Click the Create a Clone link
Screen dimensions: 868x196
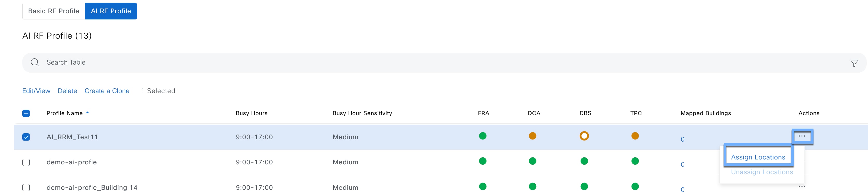click(107, 91)
